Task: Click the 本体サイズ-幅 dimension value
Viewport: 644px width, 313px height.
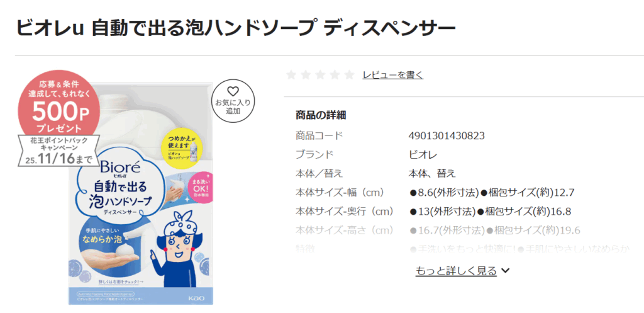Action: [x=492, y=193]
